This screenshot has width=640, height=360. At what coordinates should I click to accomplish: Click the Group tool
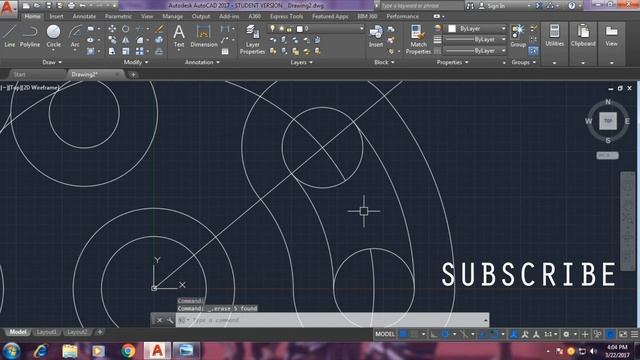point(518,36)
